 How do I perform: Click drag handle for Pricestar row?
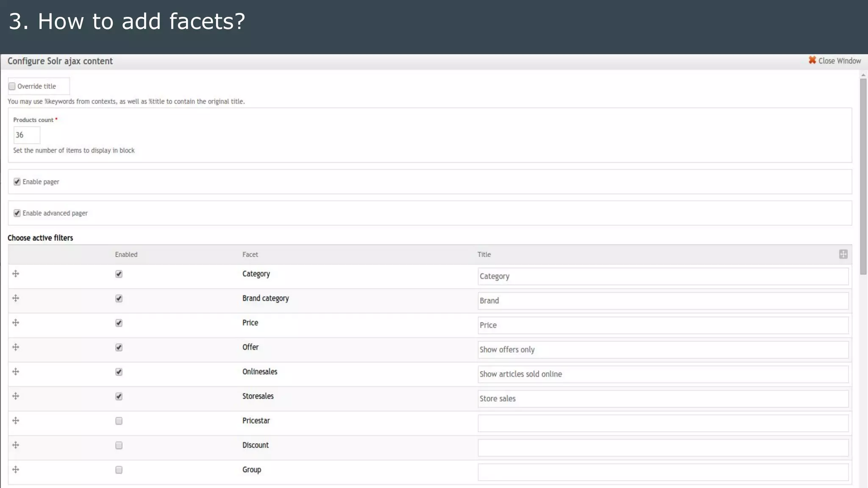tap(16, 421)
